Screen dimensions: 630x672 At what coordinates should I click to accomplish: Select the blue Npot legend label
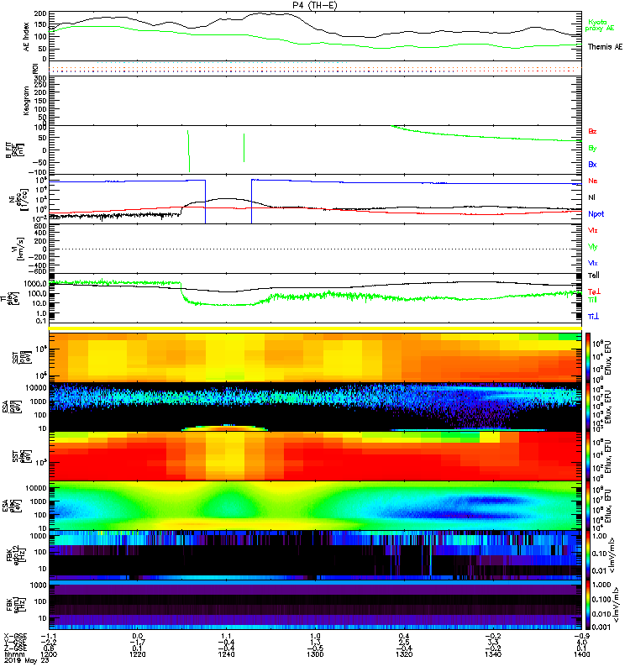tap(596, 214)
